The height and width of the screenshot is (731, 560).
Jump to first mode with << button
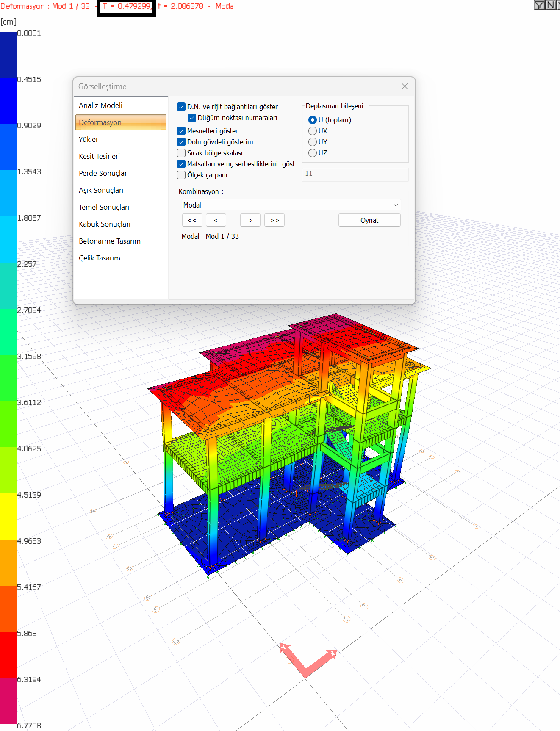click(x=192, y=220)
